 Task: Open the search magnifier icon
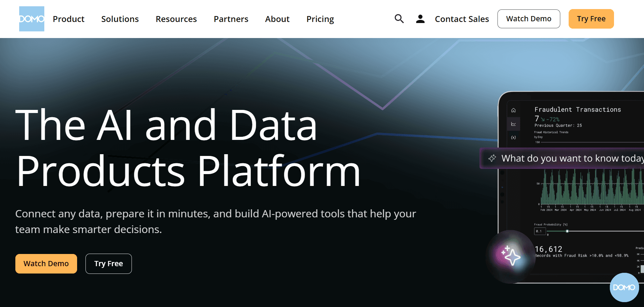click(x=399, y=19)
